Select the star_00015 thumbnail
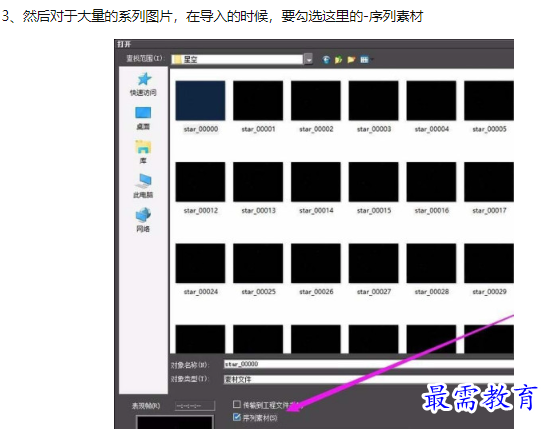 coord(374,182)
